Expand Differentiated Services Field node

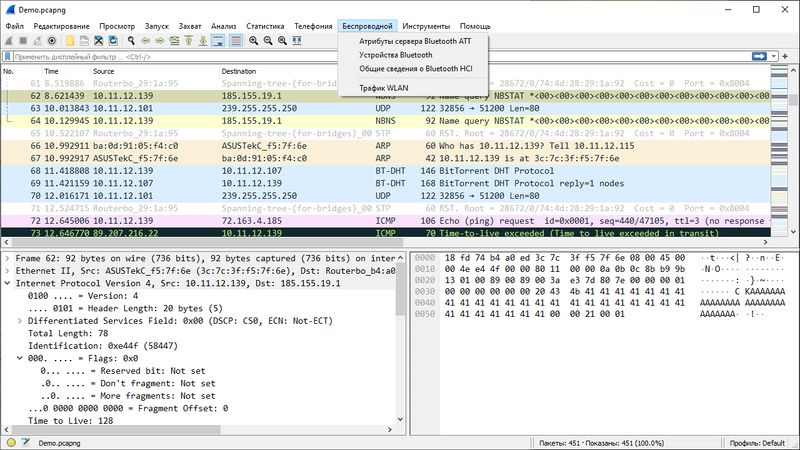[x=19, y=321]
